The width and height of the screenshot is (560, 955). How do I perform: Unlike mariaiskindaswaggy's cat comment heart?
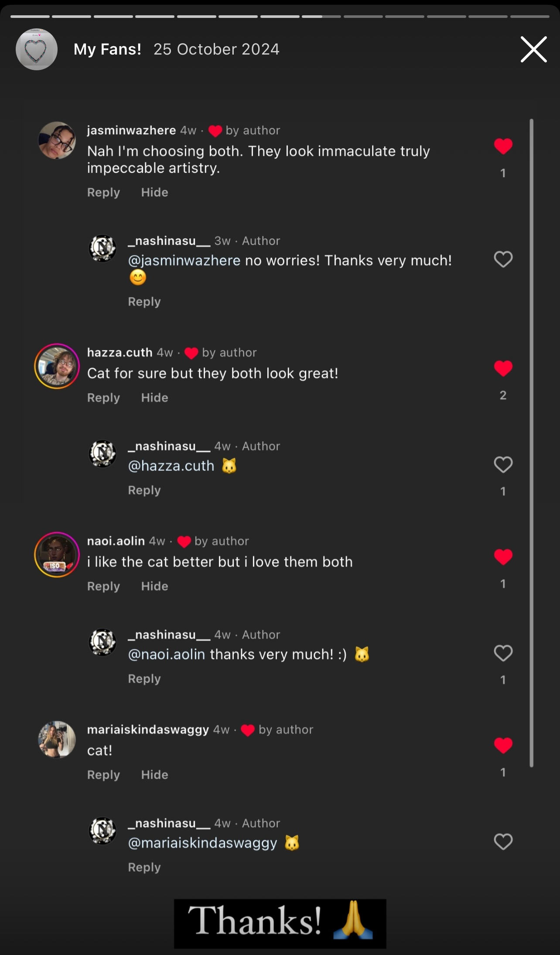[503, 745]
